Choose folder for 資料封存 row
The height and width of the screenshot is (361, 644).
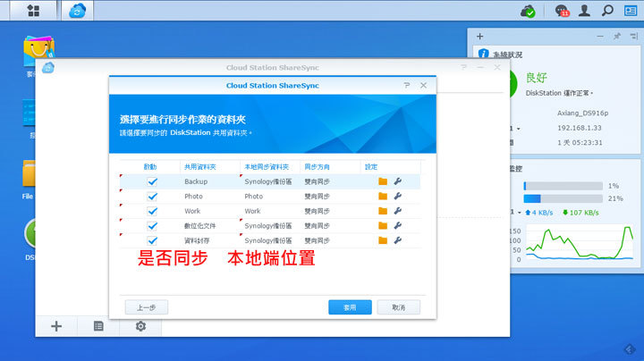(383, 240)
